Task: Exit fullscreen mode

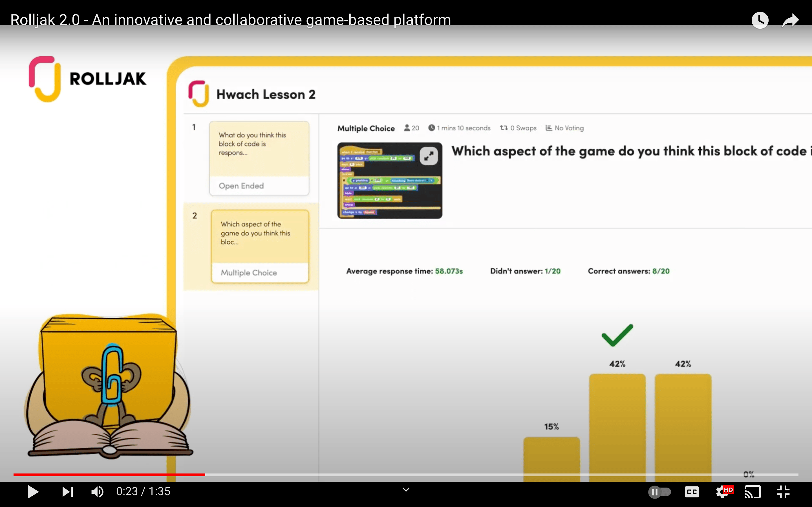Action: click(x=783, y=492)
